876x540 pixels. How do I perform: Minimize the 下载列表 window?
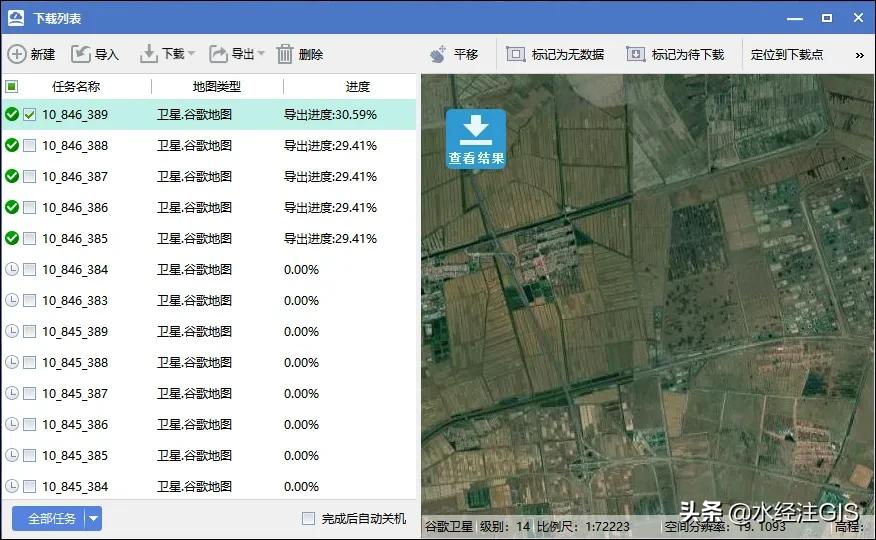click(x=794, y=18)
